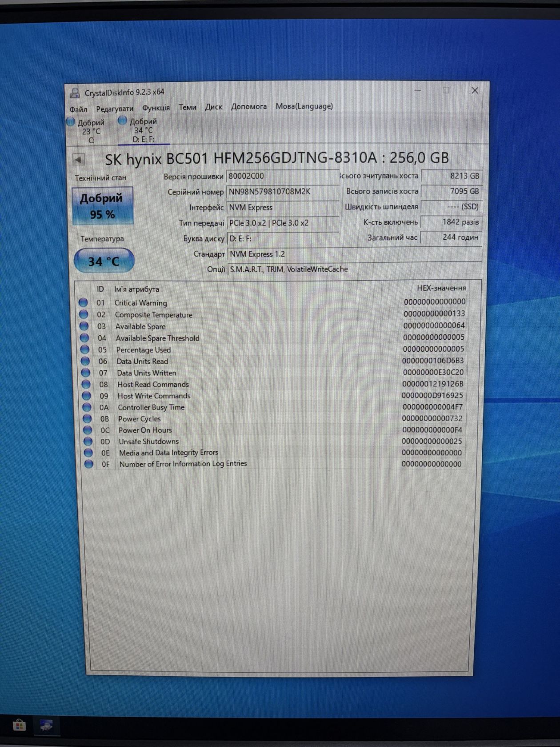Click the Ім'я атрибута column header
The width and height of the screenshot is (560, 747).
click(136, 289)
